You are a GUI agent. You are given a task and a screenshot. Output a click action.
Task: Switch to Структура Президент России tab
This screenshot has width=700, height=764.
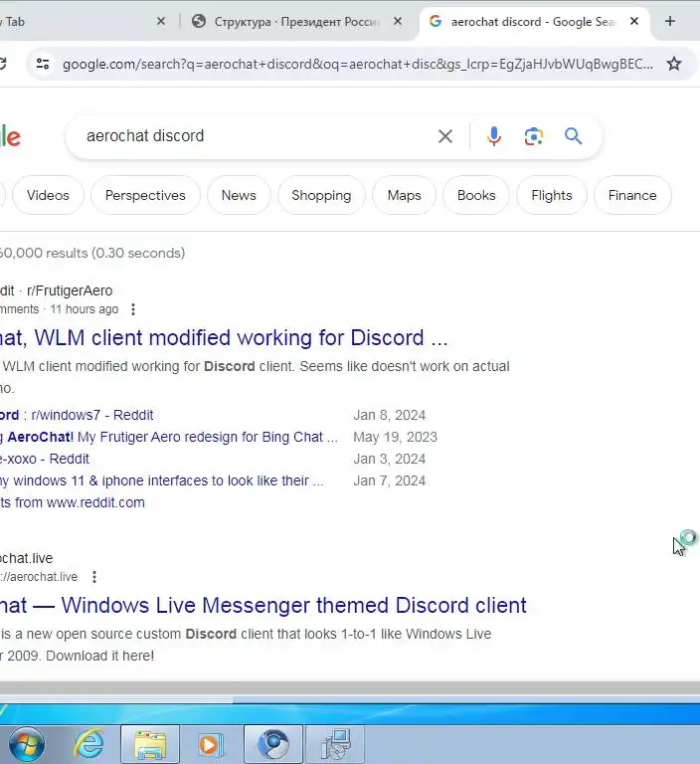click(296, 22)
